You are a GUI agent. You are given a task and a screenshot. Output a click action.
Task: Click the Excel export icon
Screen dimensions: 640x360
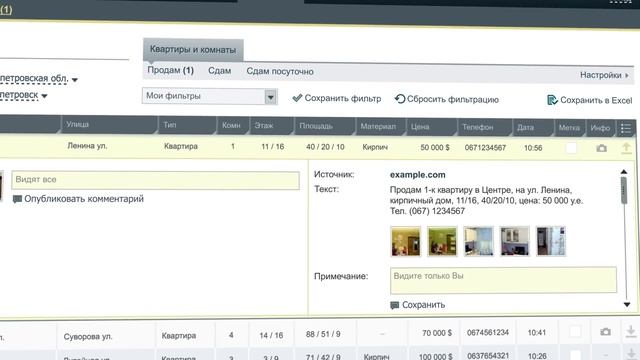(552, 100)
